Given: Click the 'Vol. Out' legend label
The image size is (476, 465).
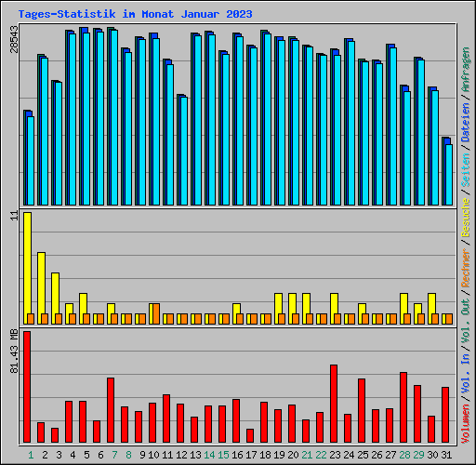Looking at the screenshot, I should [x=466, y=321].
